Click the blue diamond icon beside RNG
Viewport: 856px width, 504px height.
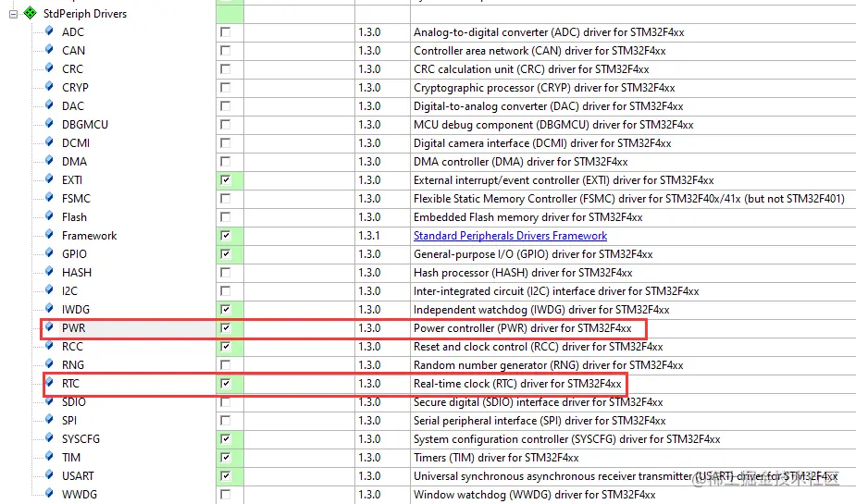[x=49, y=364]
